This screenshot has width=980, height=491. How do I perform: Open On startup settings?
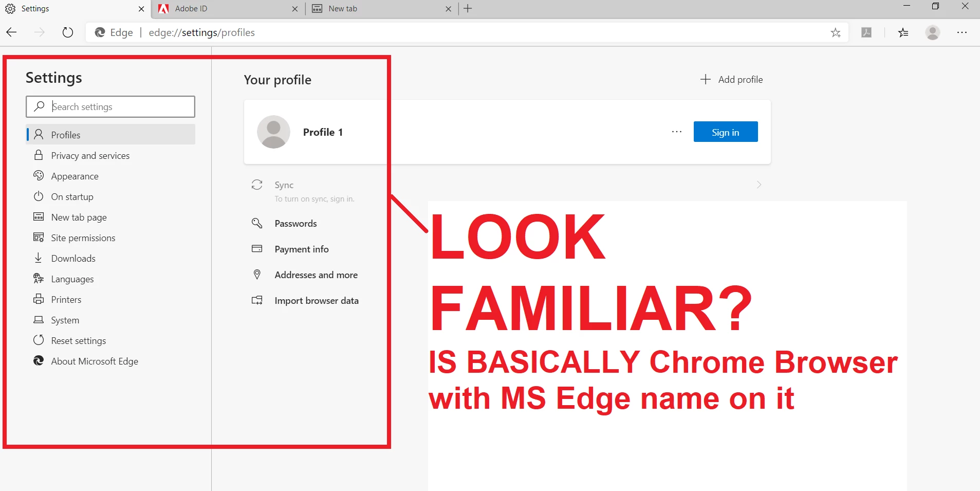110,196
